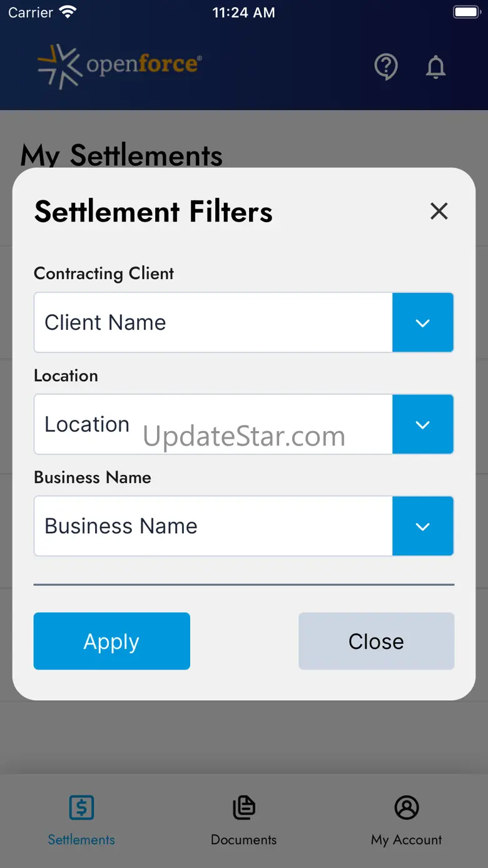Switch to the Documents tab label
Image resolution: width=488 pixels, height=868 pixels.
point(244,840)
